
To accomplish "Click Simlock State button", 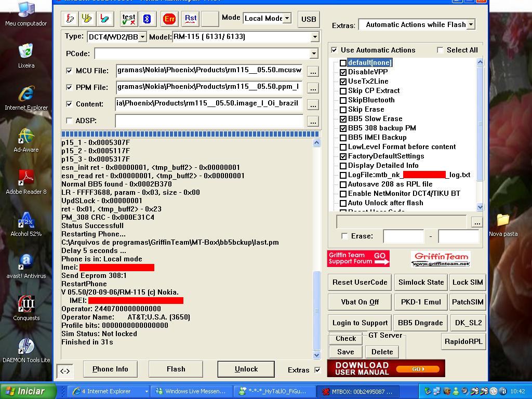I will 421,282.
